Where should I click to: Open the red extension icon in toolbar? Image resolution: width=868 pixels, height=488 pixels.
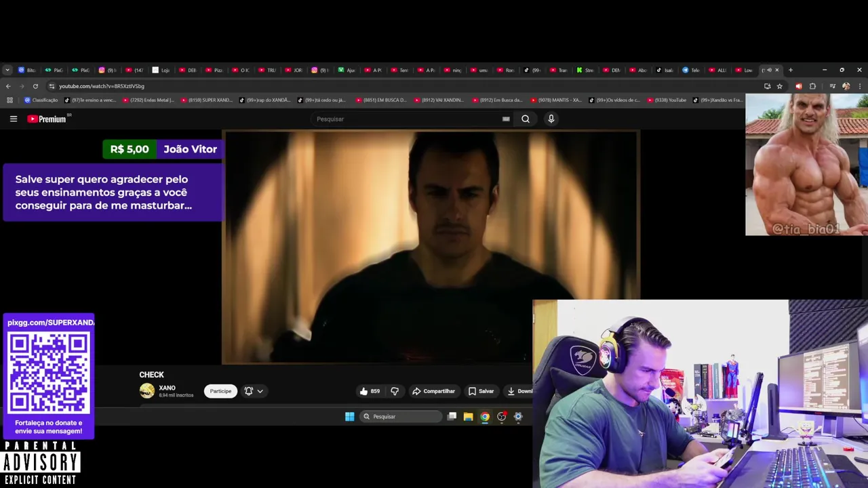[x=798, y=86]
